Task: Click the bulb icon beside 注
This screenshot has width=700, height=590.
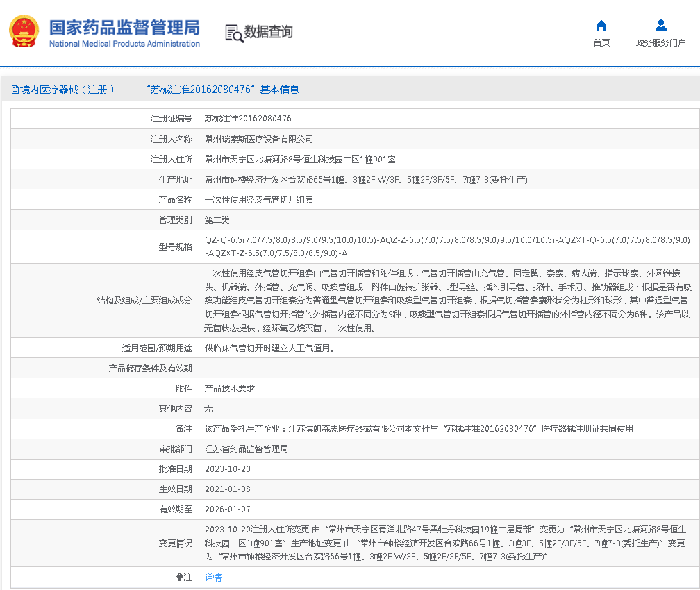Action: tap(179, 578)
